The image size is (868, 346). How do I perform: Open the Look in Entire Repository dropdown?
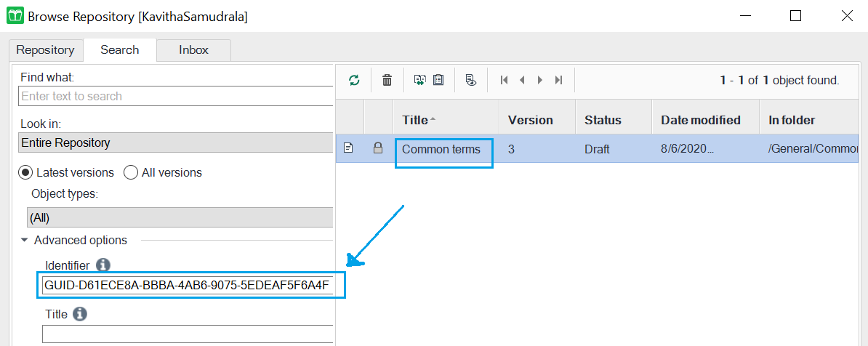pos(175,142)
